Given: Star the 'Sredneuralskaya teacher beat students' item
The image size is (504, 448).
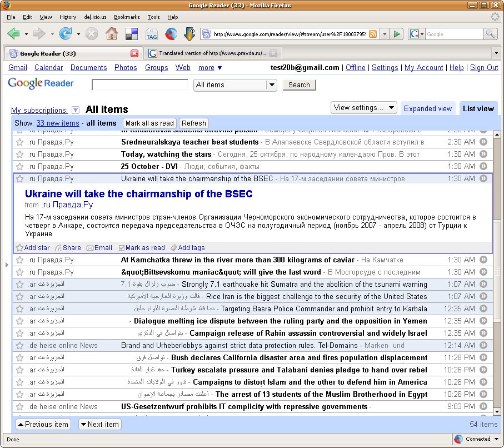Looking at the screenshot, I should tap(19, 142).
